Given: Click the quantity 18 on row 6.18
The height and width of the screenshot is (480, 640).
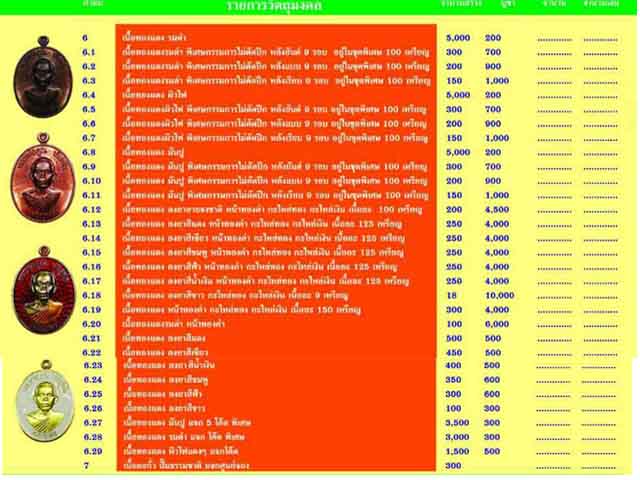Looking at the screenshot, I should (451, 295).
